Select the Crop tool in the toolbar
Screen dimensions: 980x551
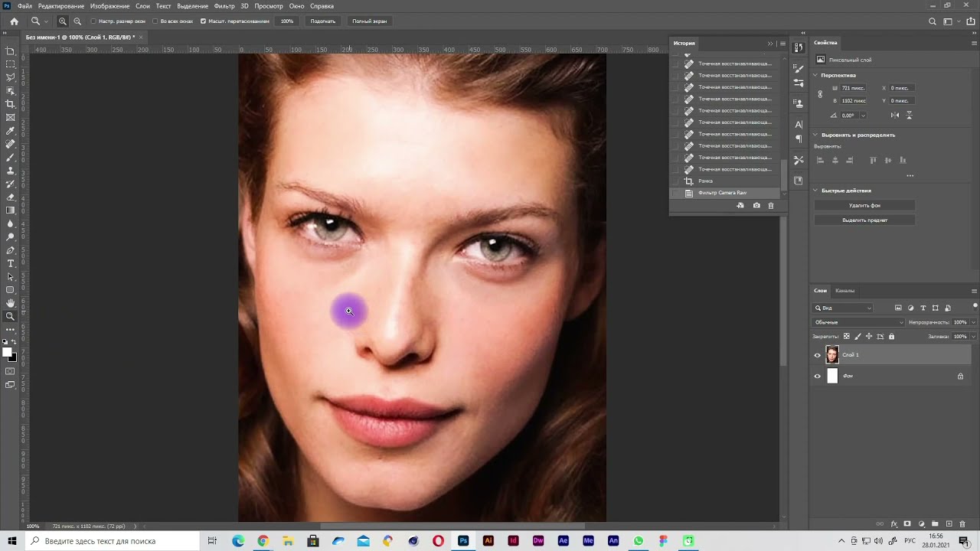point(11,104)
